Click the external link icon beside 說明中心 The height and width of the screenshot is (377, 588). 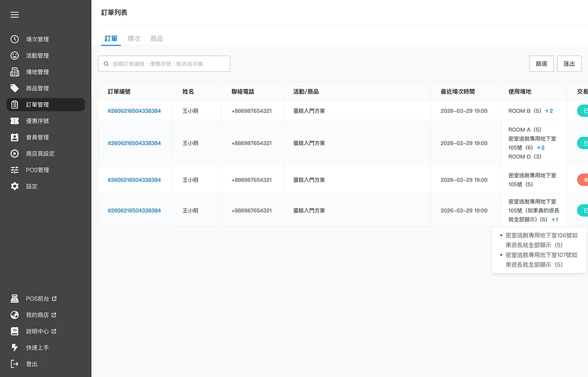click(54, 331)
